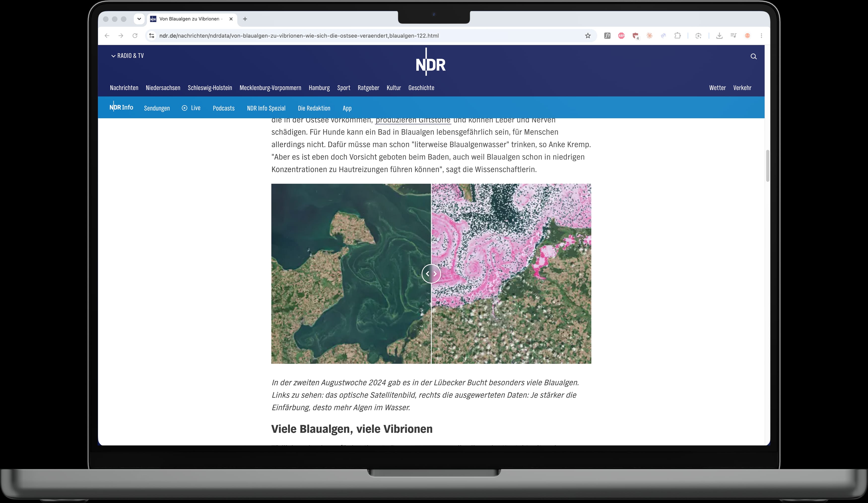The height and width of the screenshot is (503, 868).
Task: Open the Hamburg section
Action: tap(319, 88)
